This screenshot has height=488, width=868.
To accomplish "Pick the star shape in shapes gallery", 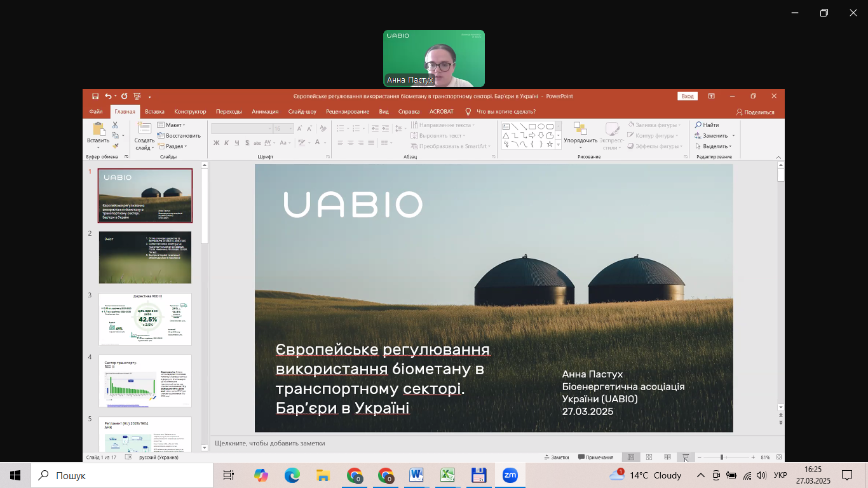I will [x=550, y=144].
